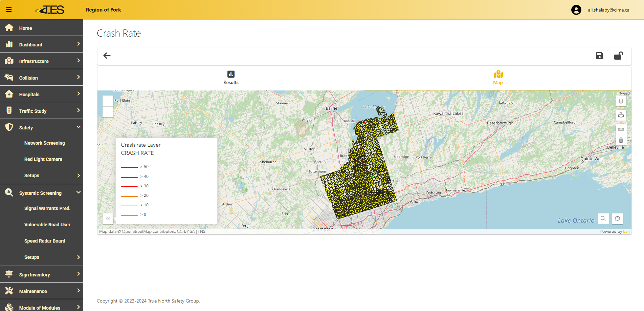
Task: Open the user account profile icon
Action: tap(576, 10)
